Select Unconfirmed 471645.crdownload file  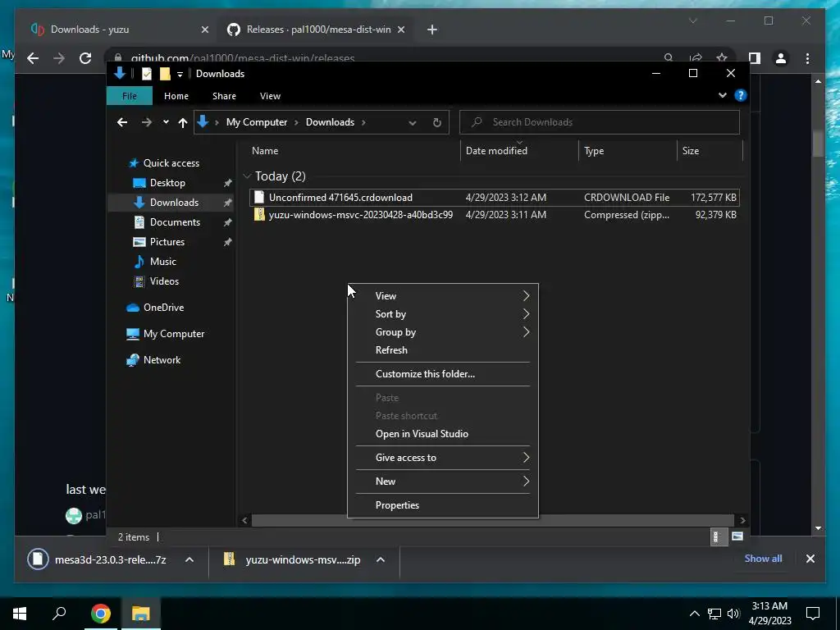(494, 198)
